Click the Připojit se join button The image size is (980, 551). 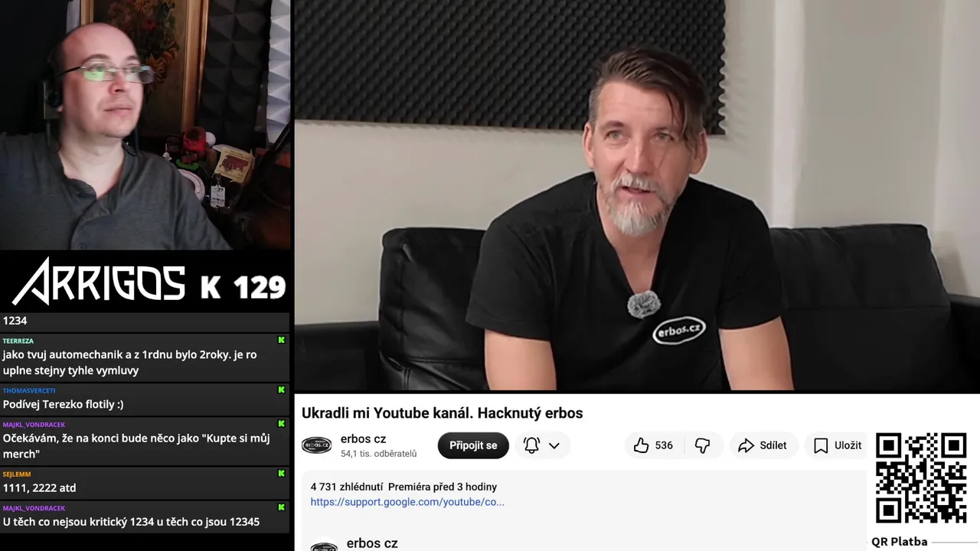point(473,445)
